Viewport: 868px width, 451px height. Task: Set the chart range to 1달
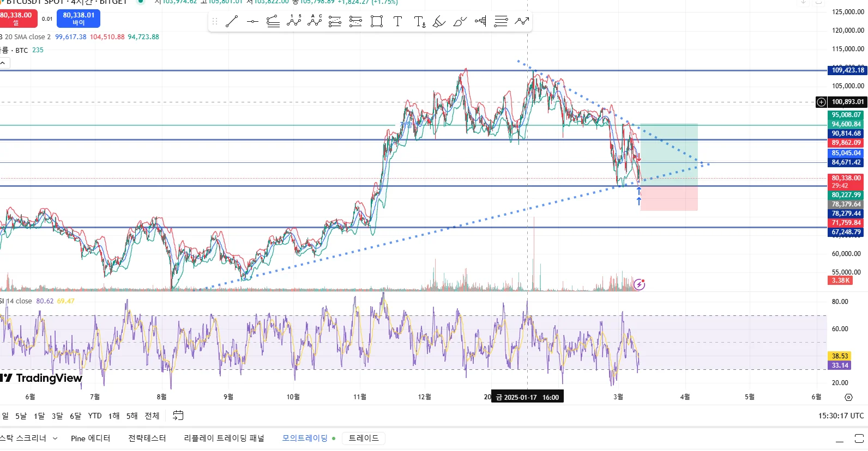point(39,416)
